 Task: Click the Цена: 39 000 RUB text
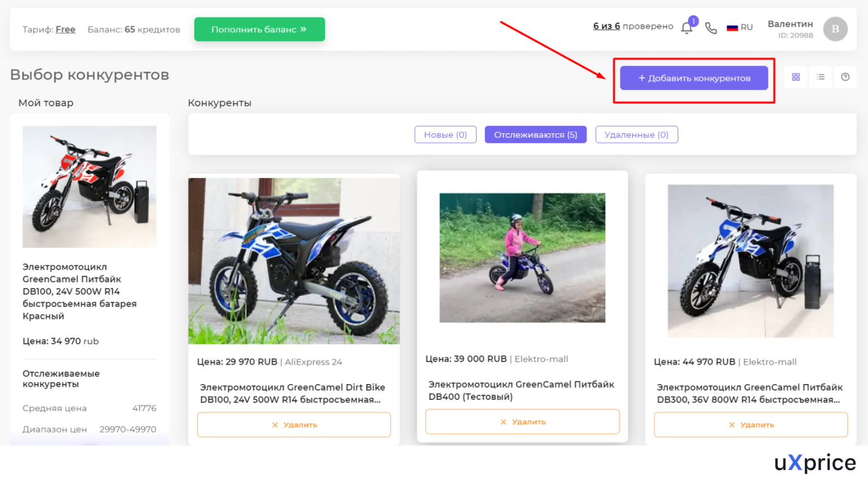(x=466, y=359)
